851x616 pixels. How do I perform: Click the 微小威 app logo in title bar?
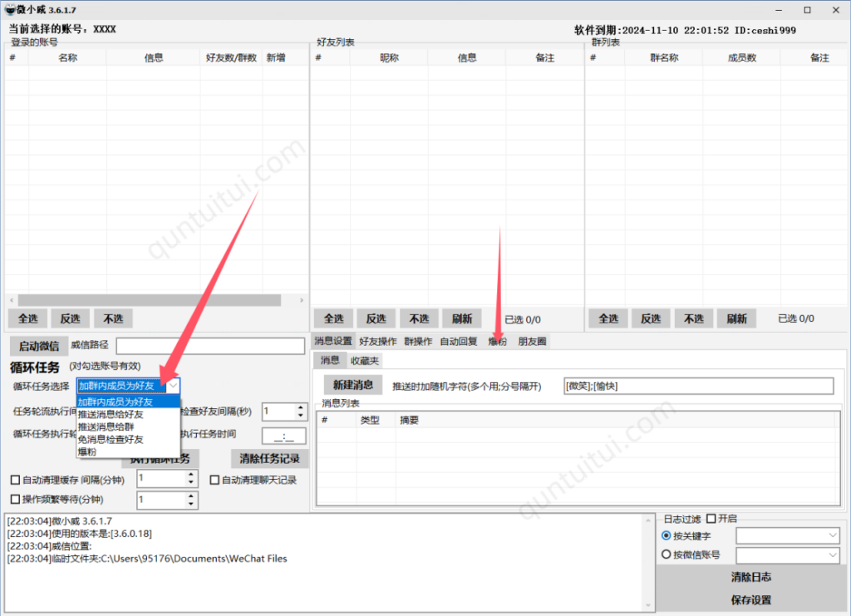(x=9, y=10)
